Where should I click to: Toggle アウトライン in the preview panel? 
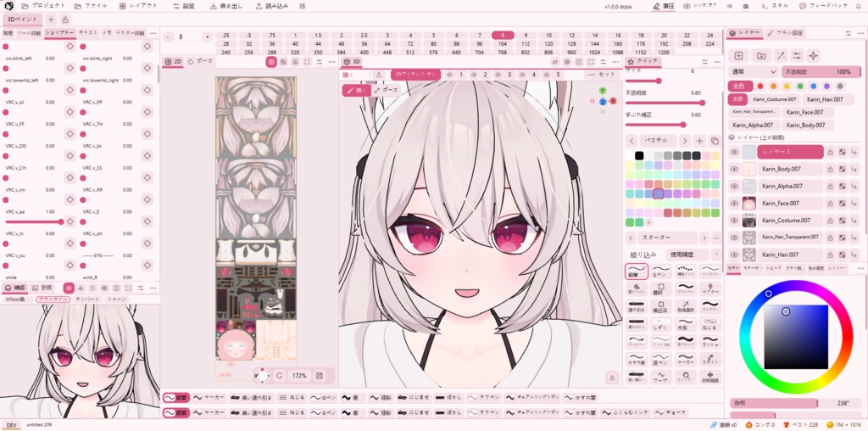pos(53,299)
